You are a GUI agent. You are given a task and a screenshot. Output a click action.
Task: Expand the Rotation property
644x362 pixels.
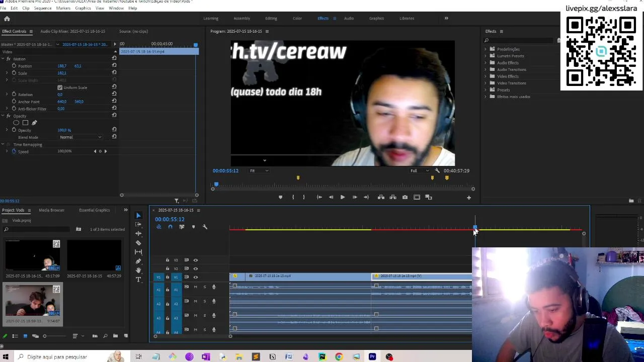click(x=7, y=95)
